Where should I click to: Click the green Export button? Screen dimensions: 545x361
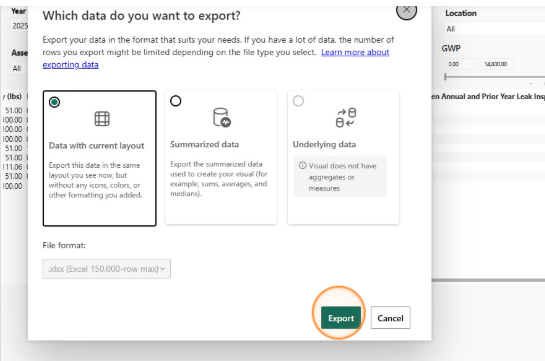[x=341, y=318]
